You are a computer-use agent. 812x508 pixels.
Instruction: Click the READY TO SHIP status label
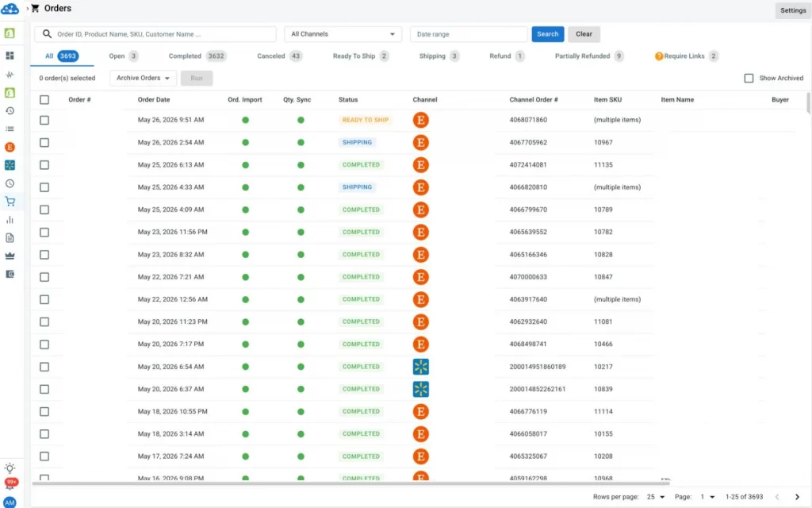pyautogui.click(x=365, y=120)
